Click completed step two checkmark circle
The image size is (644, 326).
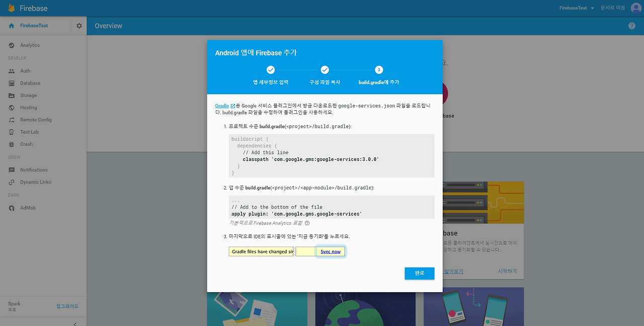click(325, 70)
